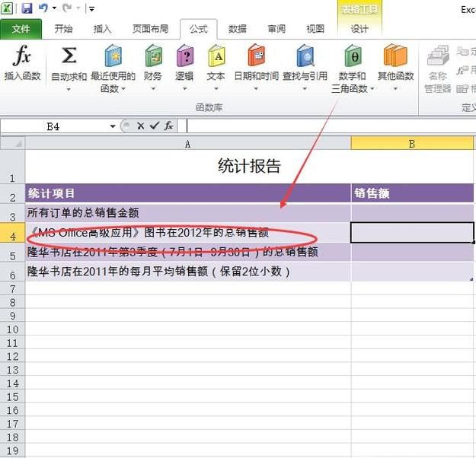Expand the Text functions dropdown arrow
Screen dimensions: 476x458
216,89
